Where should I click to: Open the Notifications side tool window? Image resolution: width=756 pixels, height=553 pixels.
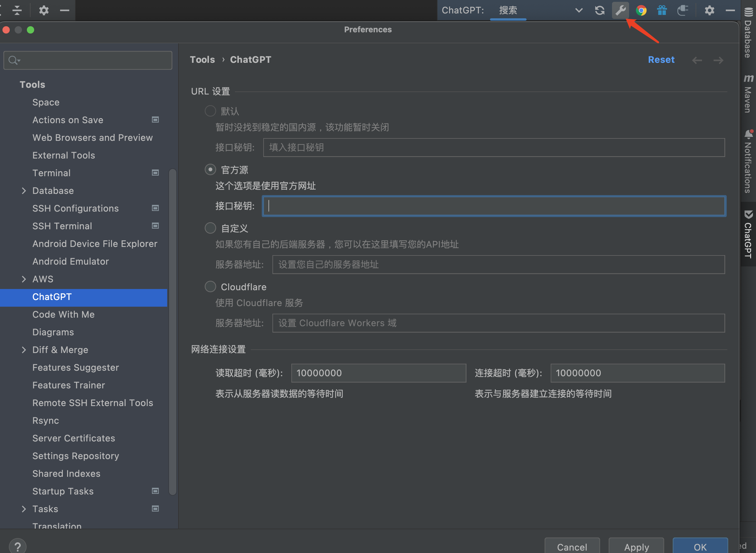[748, 161]
